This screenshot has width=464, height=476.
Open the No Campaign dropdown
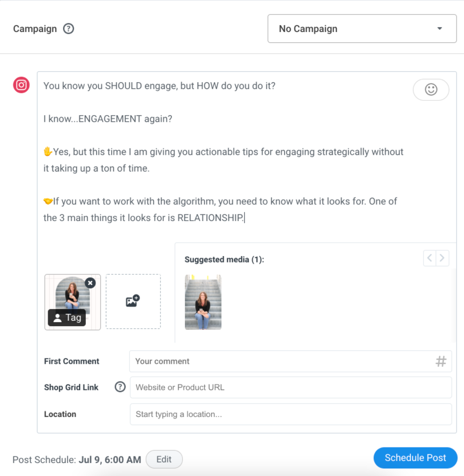362,29
